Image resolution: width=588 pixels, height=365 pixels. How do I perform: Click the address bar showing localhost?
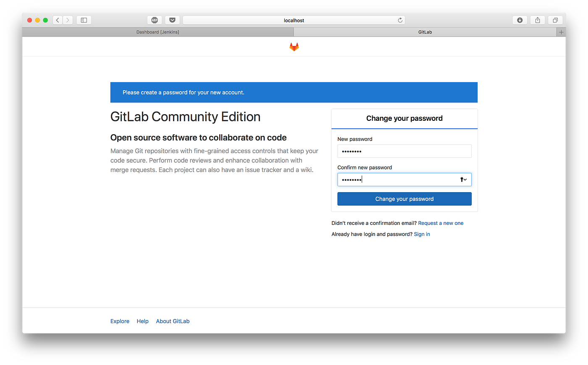click(294, 20)
